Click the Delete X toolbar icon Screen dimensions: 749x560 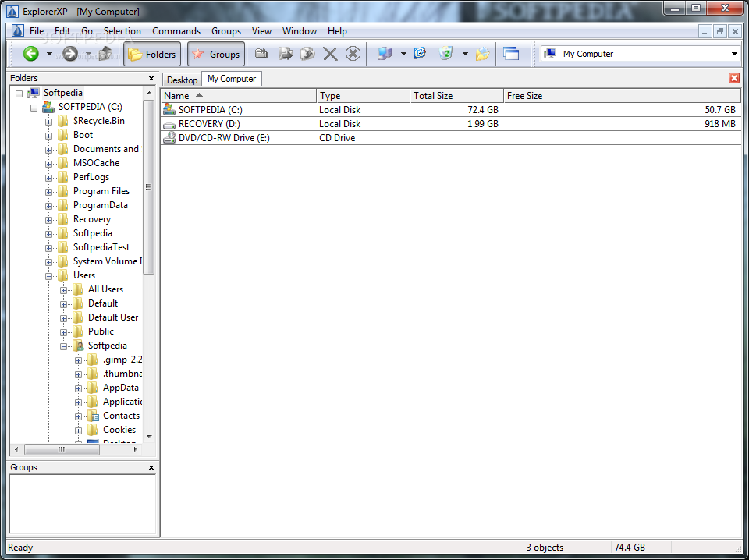coord(330,54)
